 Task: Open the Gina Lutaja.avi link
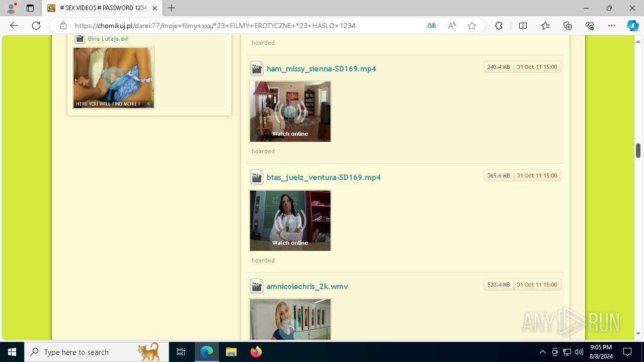pos(108,39)
